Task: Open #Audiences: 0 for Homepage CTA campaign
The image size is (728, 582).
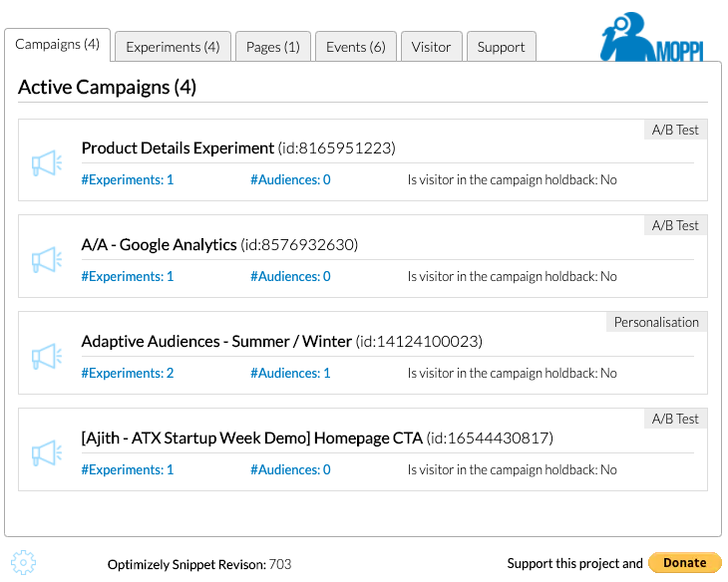Action: point(290,469)
